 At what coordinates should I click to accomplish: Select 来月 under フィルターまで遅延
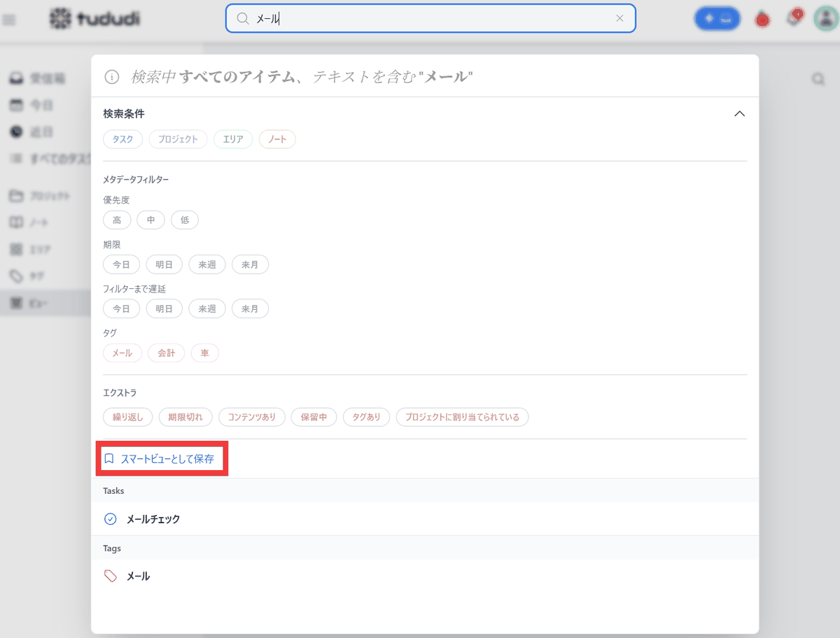coord(250,309)
